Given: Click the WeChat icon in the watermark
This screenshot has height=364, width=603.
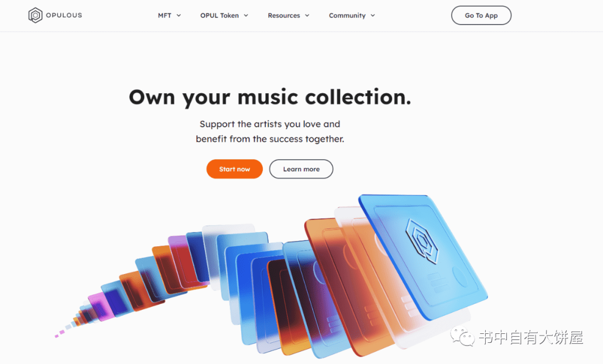Looking at the screenshot, I should tap(463, 337).
